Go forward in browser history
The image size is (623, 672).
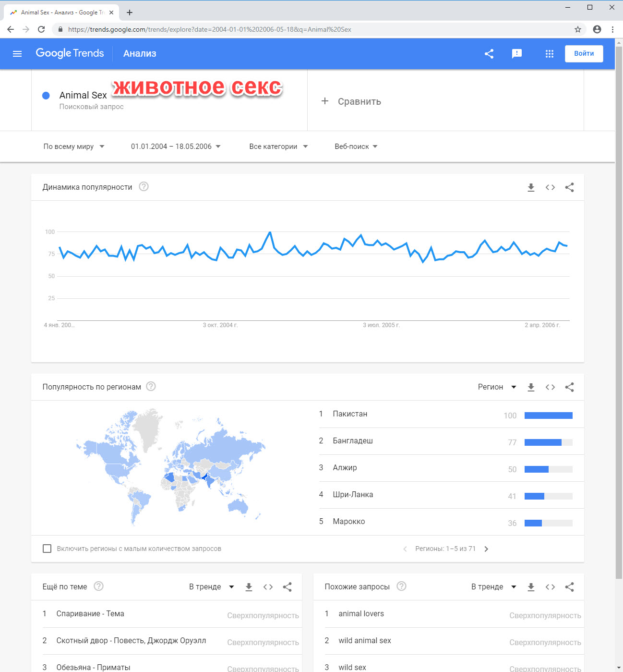point(26,29)
